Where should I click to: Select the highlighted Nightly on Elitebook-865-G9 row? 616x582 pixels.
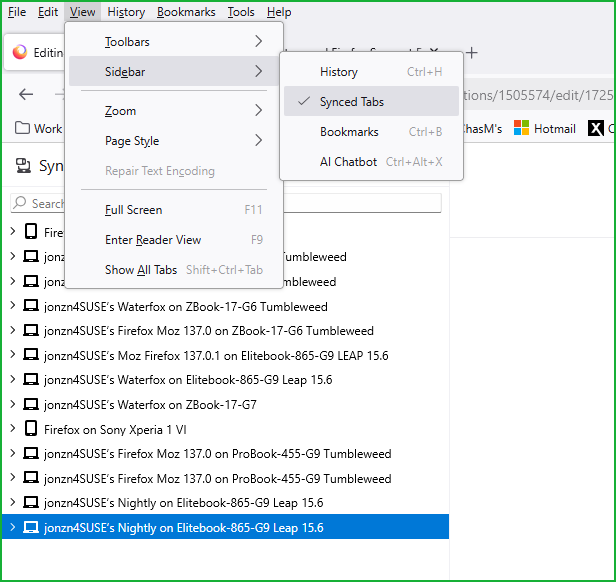(x=226, y=527)
